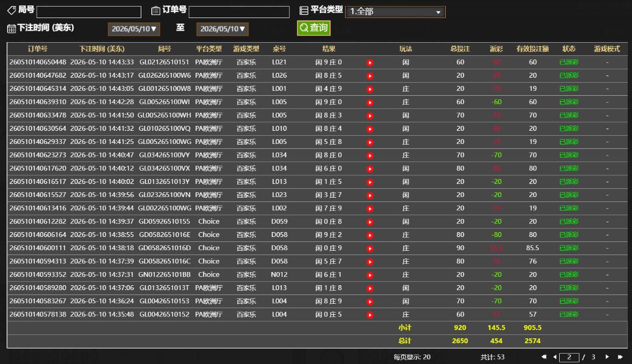632x364 pixels.
Task: Click the 总投注 column header
Action: (460, 49)
